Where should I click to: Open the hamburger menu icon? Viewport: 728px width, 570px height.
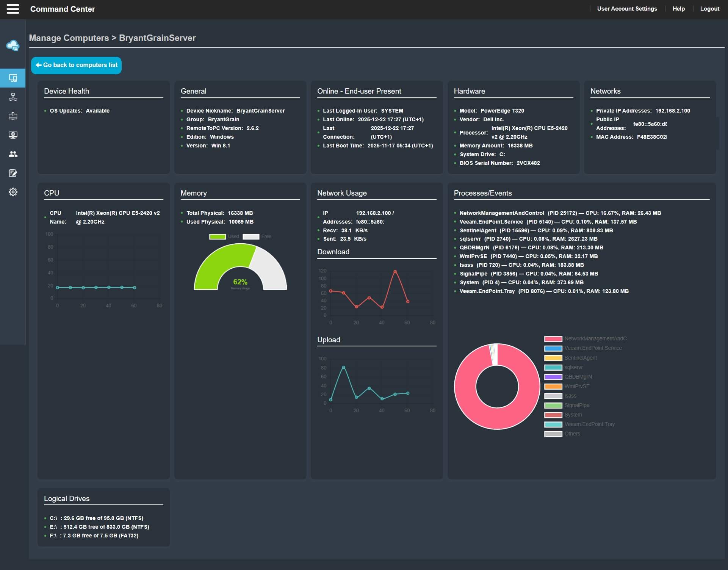[x=13, y=9]
